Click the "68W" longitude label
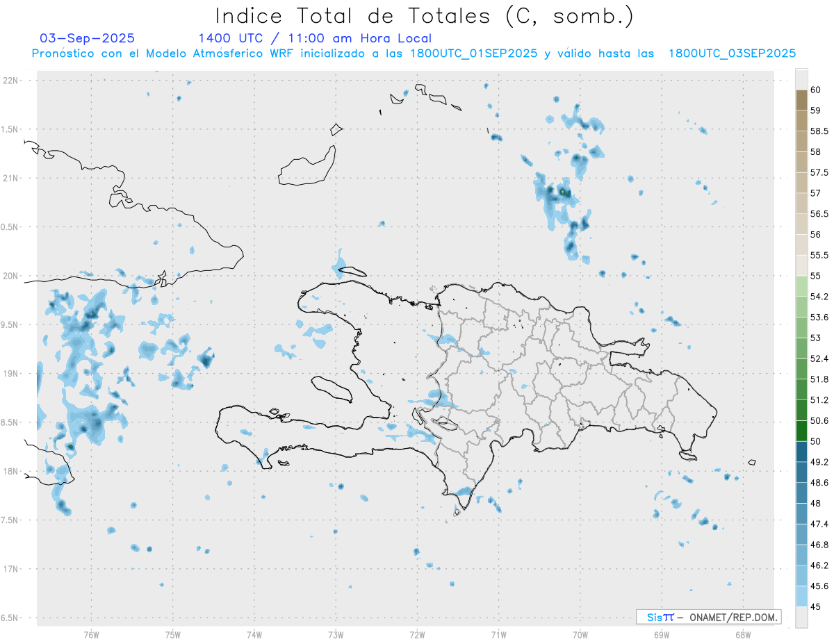 pyautogui.click(x=743, y=634)
